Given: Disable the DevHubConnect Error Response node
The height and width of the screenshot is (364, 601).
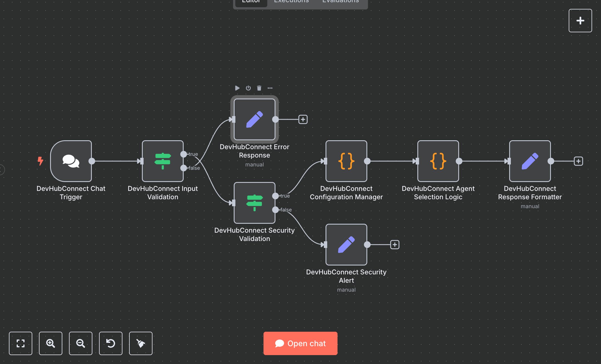Looking at the screenshot, I should (248, 88).
